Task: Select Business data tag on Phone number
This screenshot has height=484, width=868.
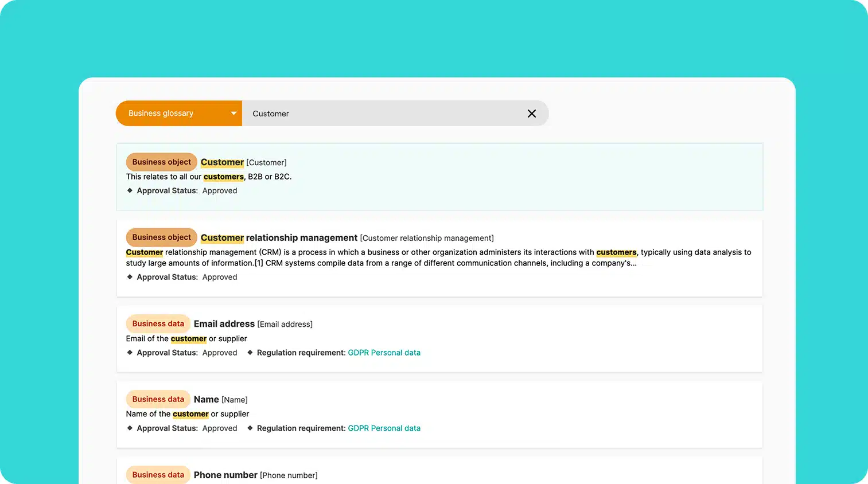Action: tap(158, 475)
